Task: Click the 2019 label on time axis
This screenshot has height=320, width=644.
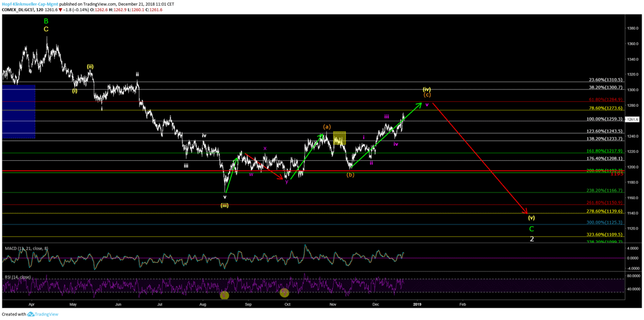Action: 416,304
